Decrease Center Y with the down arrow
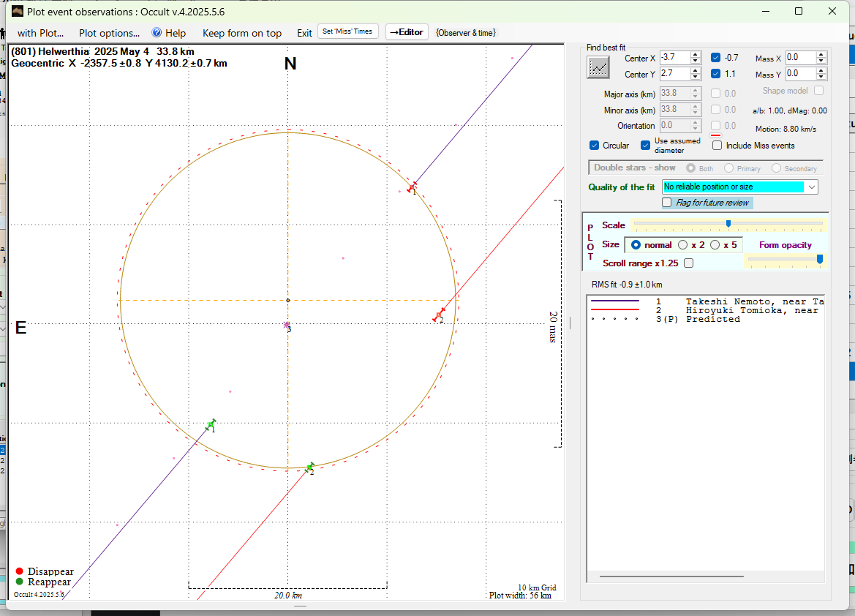855x616 pixels. pyautogui.click(x=696, y=78)
